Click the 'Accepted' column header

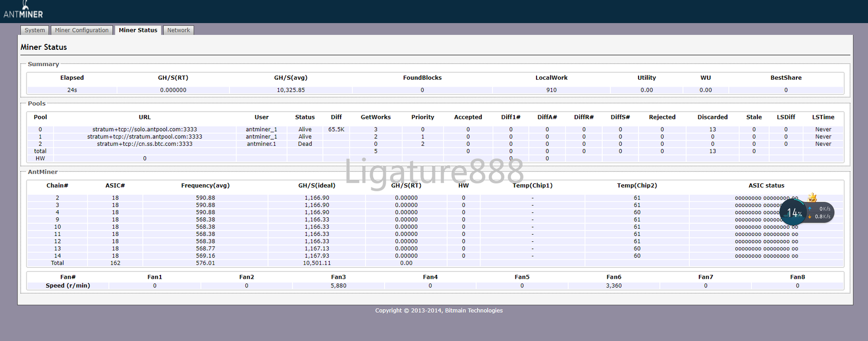468,117
